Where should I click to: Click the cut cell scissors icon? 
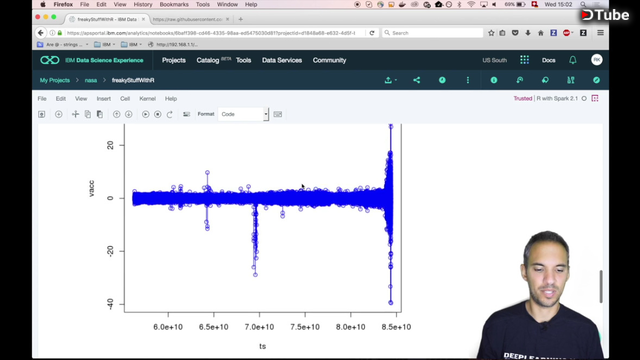tap(75, 114)
